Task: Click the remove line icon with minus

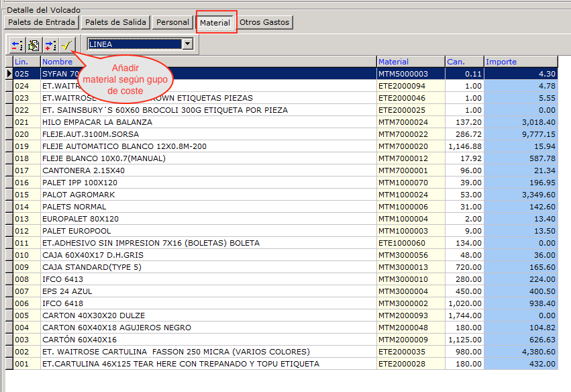Action: [x=17, y=45]
